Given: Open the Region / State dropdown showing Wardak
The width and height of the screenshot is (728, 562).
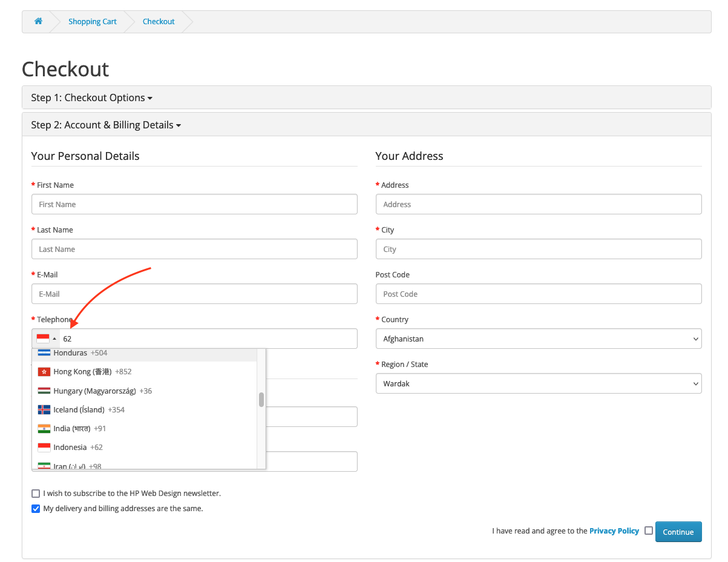Looking at the screenshot, I should click(x=538, y=383).
